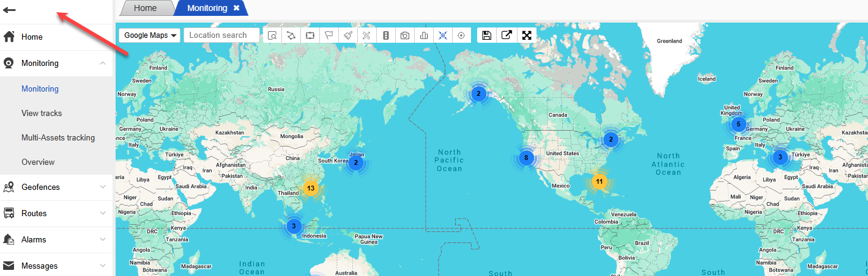Select the rectangle area tool icon
Viewport: 868px width, 276px height.
[x=310, y=35]
